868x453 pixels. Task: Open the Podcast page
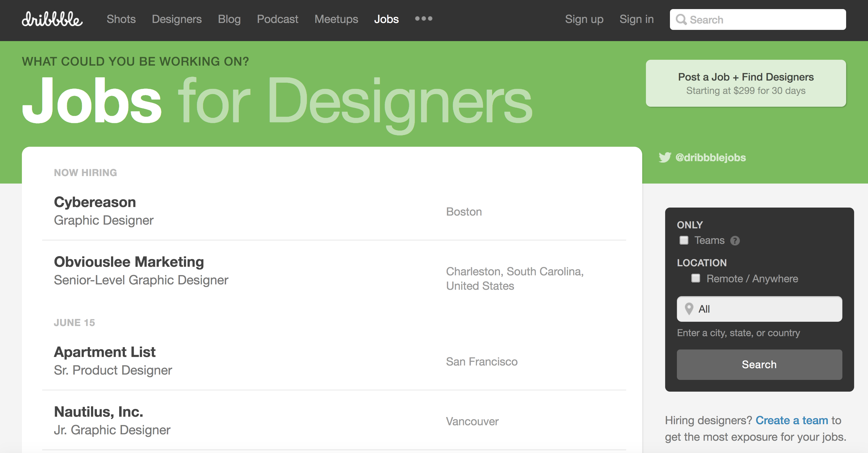[277, 19]
